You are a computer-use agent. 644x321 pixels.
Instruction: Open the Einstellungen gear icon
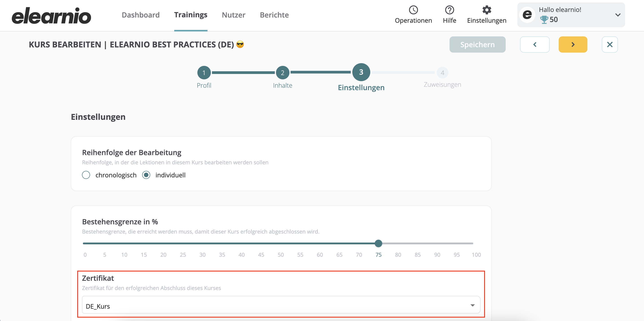click(x=487, y=10)
